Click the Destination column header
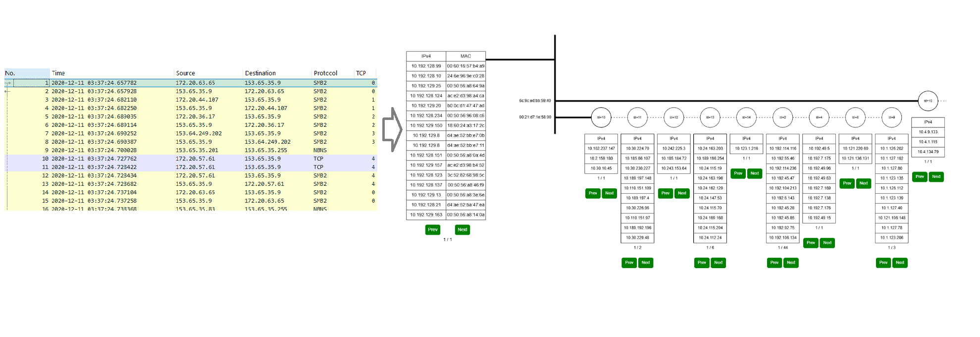 click(x=260, y=73)
